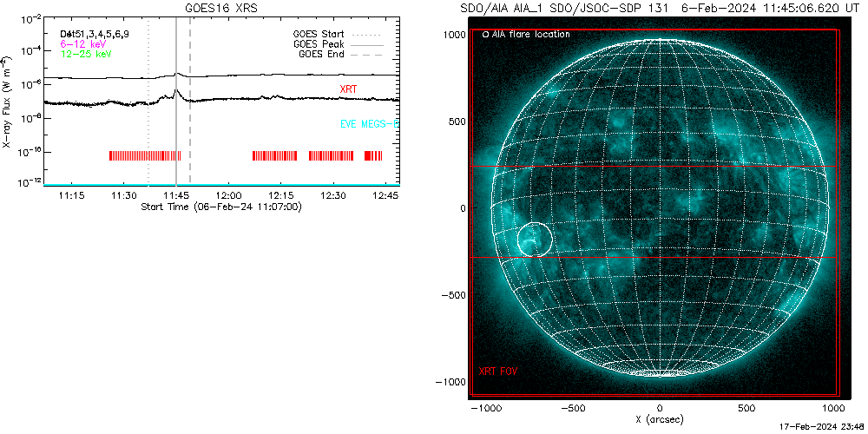868x434 pixels.
Task: Click the 10^-10 flux axis tick label
Action: click(30, 153)
